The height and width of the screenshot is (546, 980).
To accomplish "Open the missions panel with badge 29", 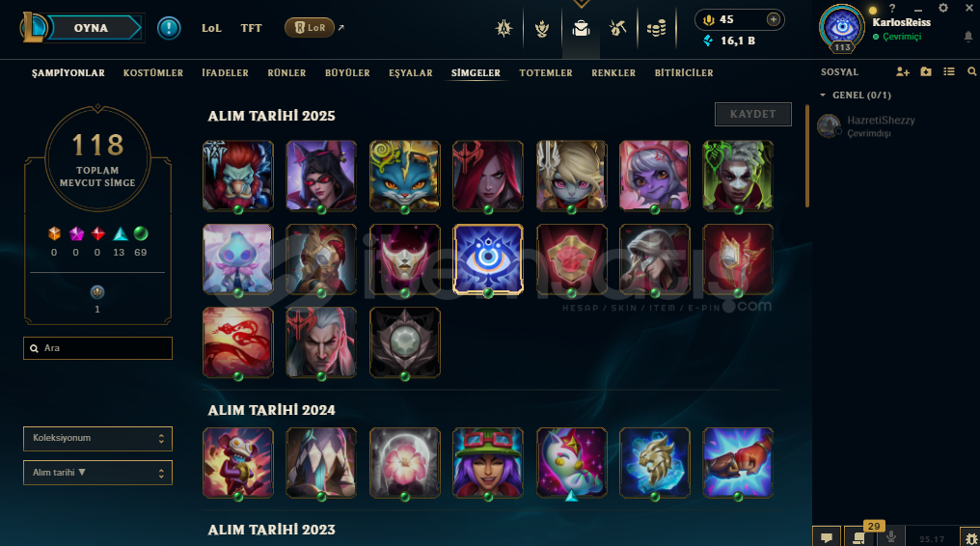I will coord(859,536).
